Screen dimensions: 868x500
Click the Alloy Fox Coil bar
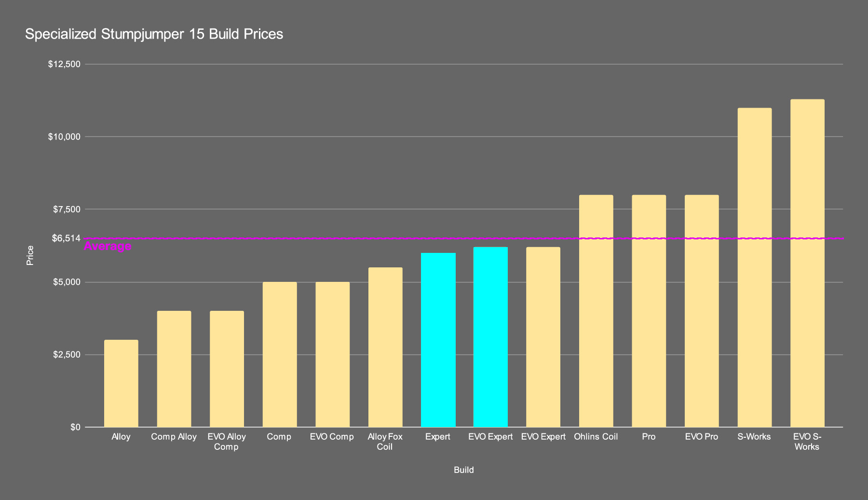pos(385,347)
